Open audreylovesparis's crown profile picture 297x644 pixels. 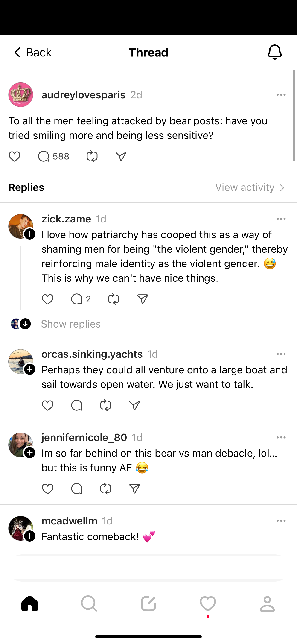click(x=21, y=95)
